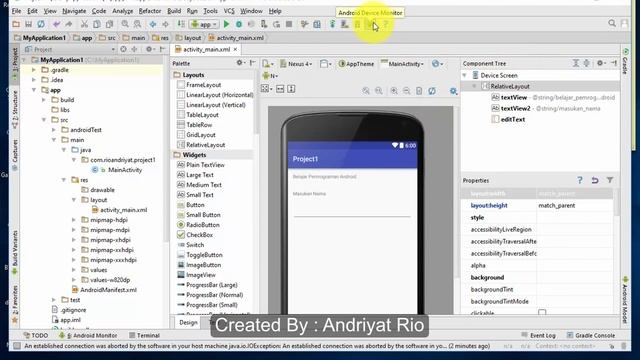Expand the .gradle folder

tap(34, 70)
